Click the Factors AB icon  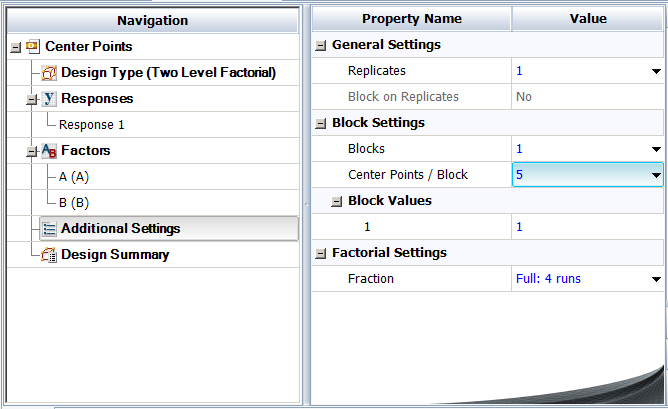pos(49,151)
